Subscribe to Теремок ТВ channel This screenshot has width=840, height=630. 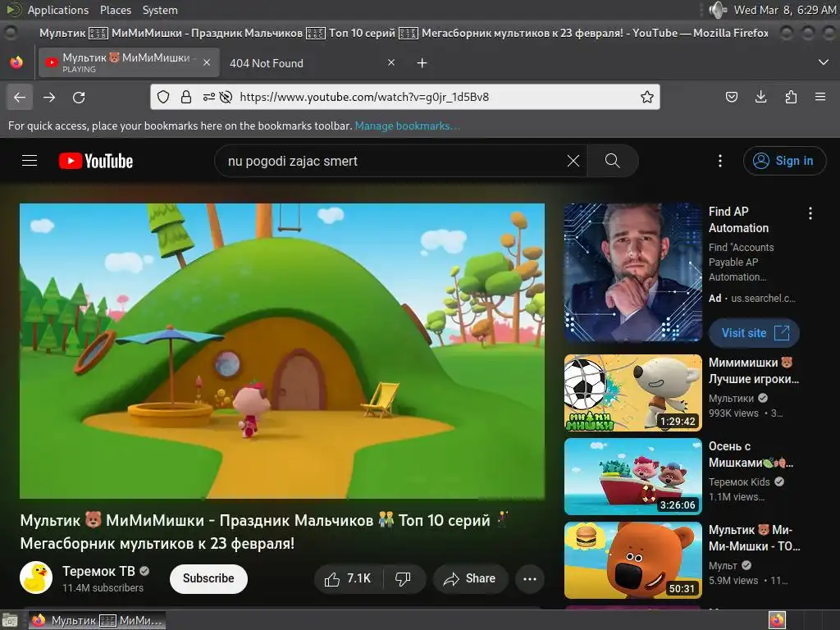[208, 578]
